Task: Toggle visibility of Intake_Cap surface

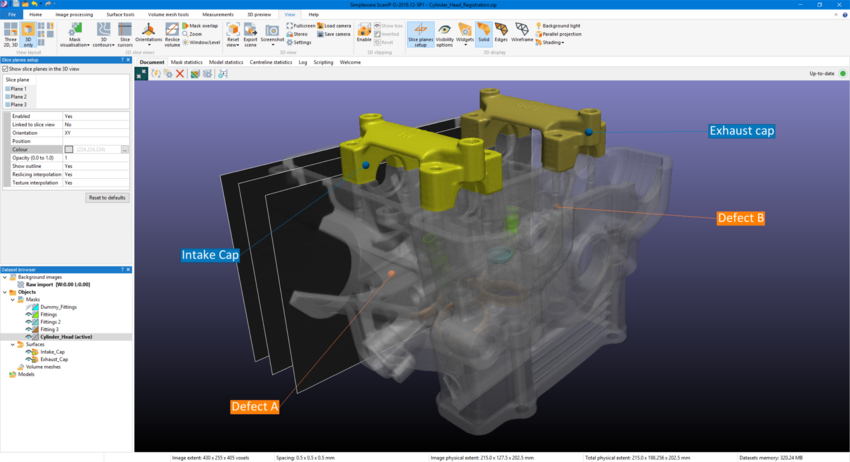Action: (x=29, y=352)
